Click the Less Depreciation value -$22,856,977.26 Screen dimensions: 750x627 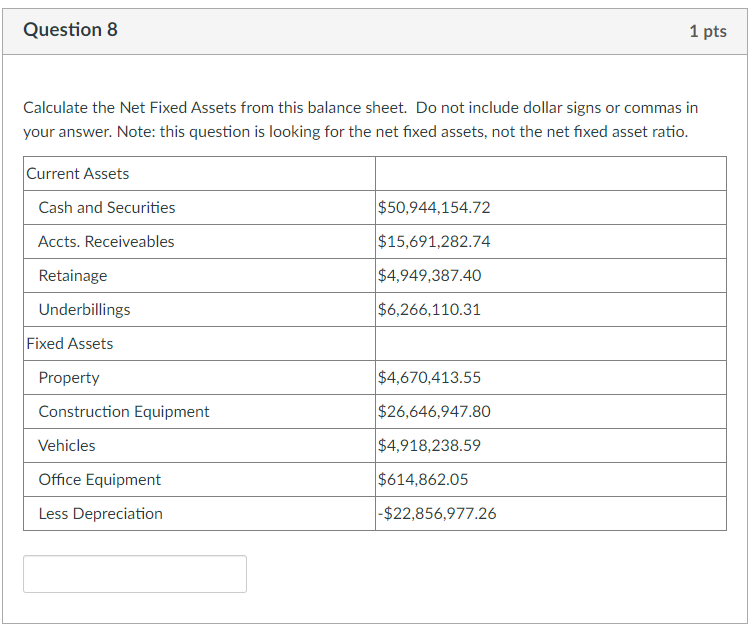(437, 513)
